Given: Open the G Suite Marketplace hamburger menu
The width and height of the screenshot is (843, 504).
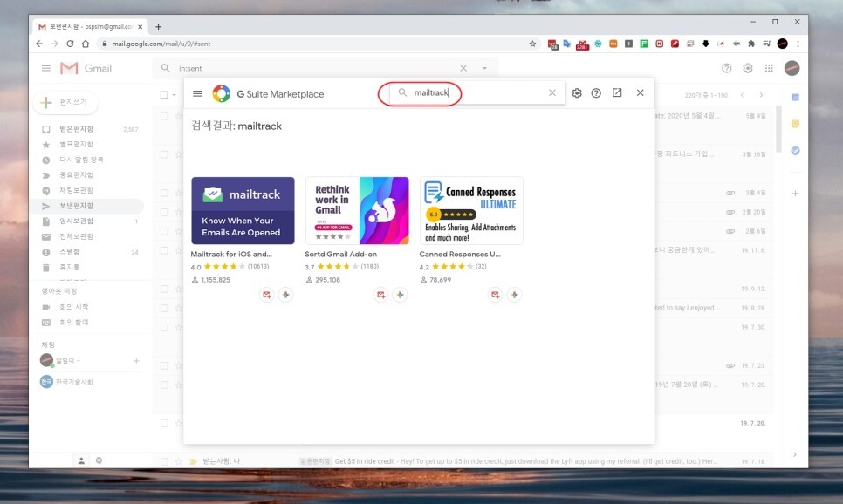Looking at the screenshot, I should click(197, 93).
